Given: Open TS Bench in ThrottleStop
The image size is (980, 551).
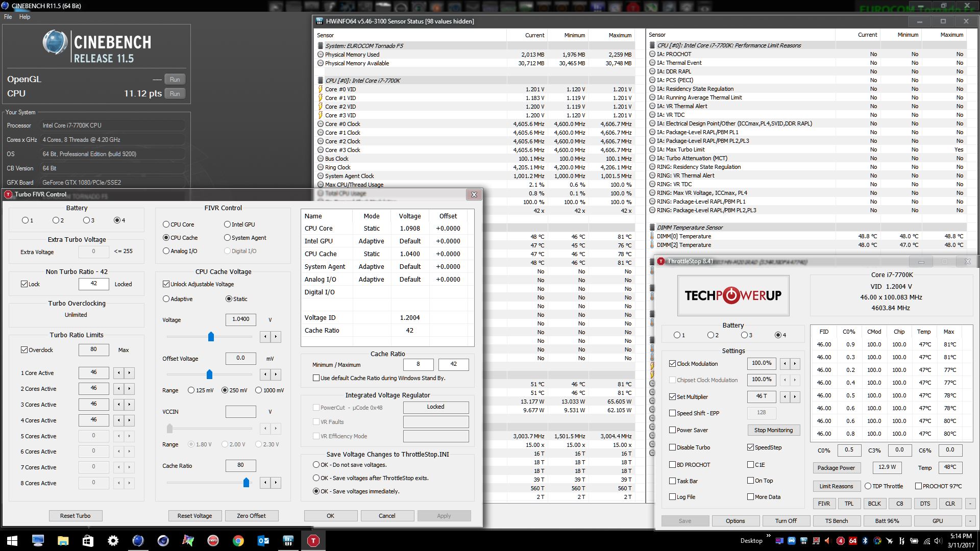Looking at the screenshot, I should [837, 521].
